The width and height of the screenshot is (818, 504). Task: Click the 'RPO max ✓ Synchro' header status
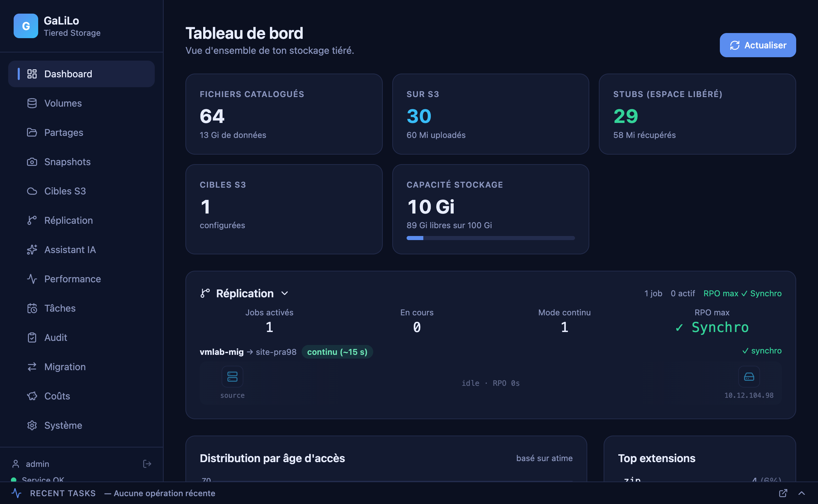pyautogui.click(x=742, y=293)
